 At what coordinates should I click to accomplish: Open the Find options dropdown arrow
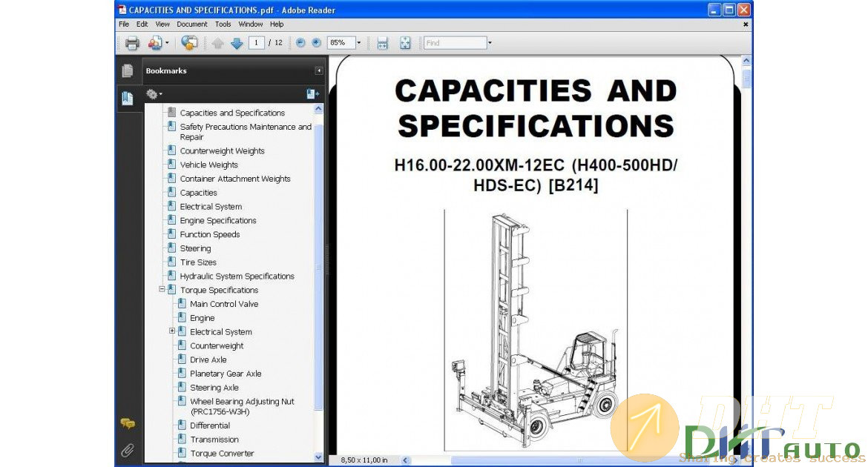(x=490, y=42)
